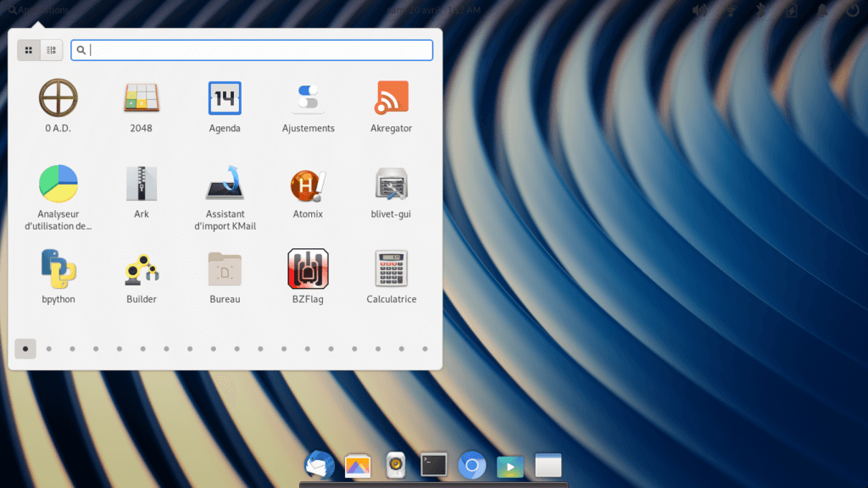Focus the application search field
The height and width of the screenshot is (488, 868).
click(x=252, y=50)
